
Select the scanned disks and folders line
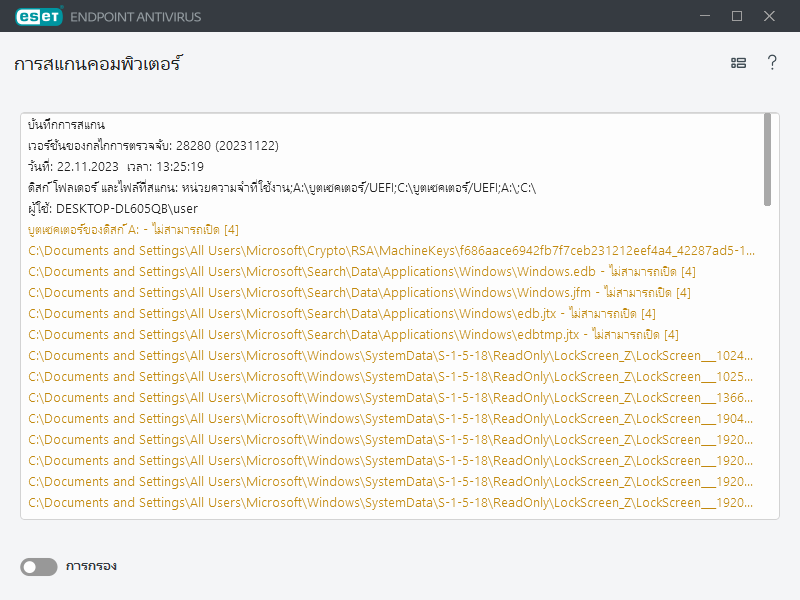coord(282,187)
